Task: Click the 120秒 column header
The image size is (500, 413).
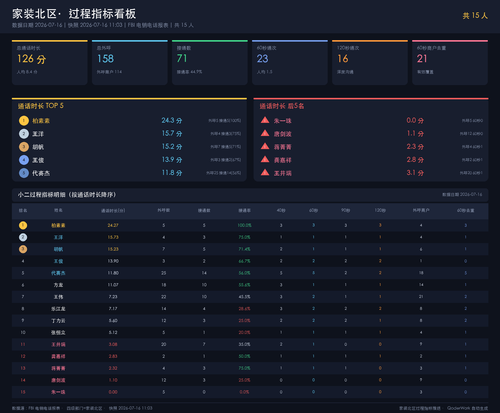Action: [380, 211]
